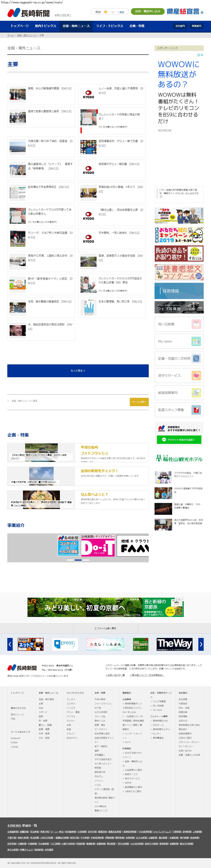Open the おともだち紹介キャンペーン 2019 banner
This screenshot has width=211, height=868.
(x=179, y=235)
